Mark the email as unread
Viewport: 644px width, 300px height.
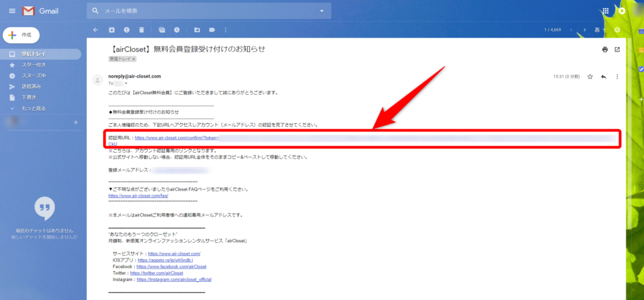(162, 30)
